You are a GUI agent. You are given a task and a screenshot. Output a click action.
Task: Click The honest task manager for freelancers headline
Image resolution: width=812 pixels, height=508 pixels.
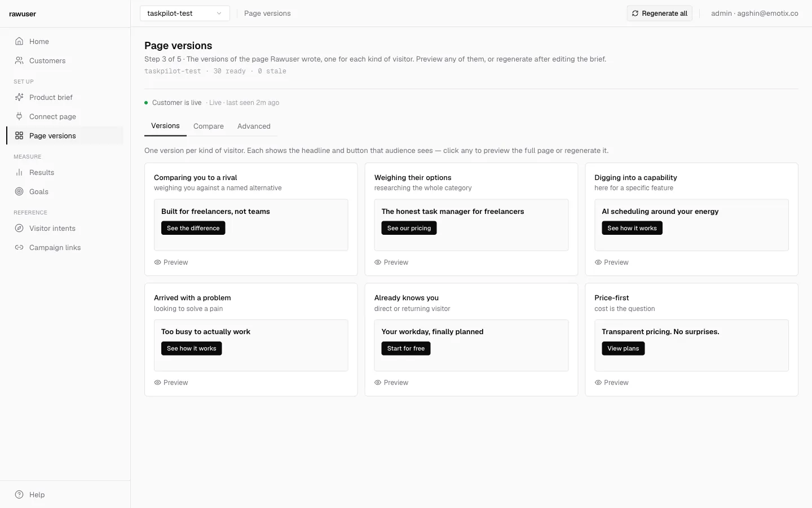click(x=453, y=212)
